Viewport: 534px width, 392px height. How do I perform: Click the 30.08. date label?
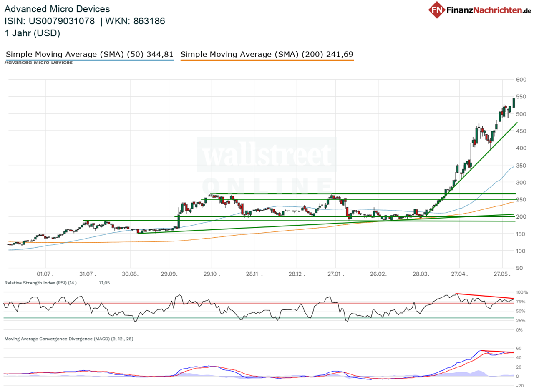(x=131, y=274)
